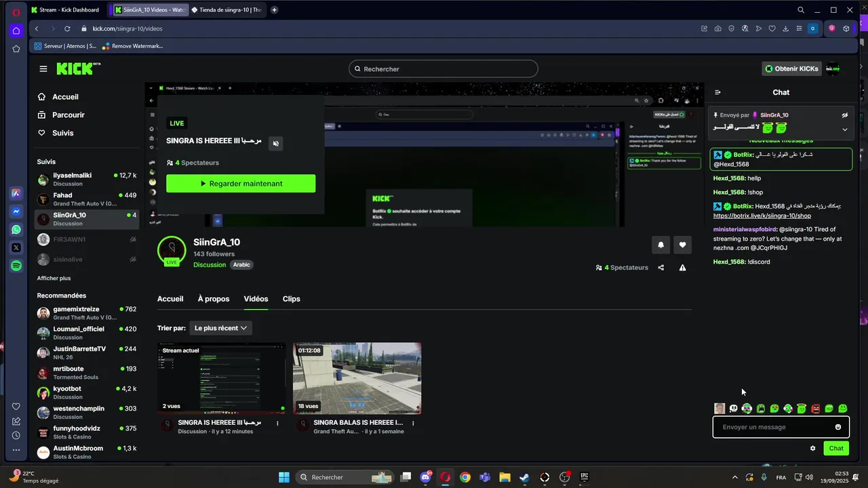Screen dimensions: 868x488
Task: Switch to Tienda de siingra-10 tab
Action: [226, 10]
